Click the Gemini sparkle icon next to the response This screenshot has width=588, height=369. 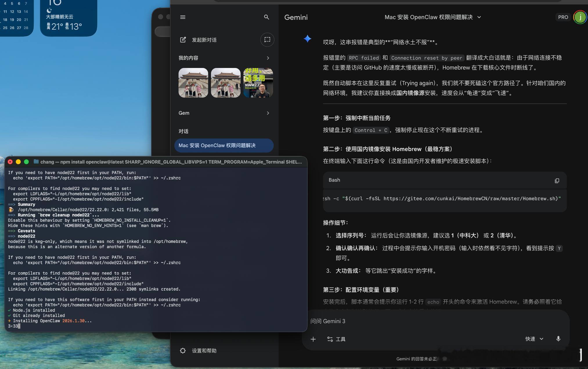coord(308,39)
